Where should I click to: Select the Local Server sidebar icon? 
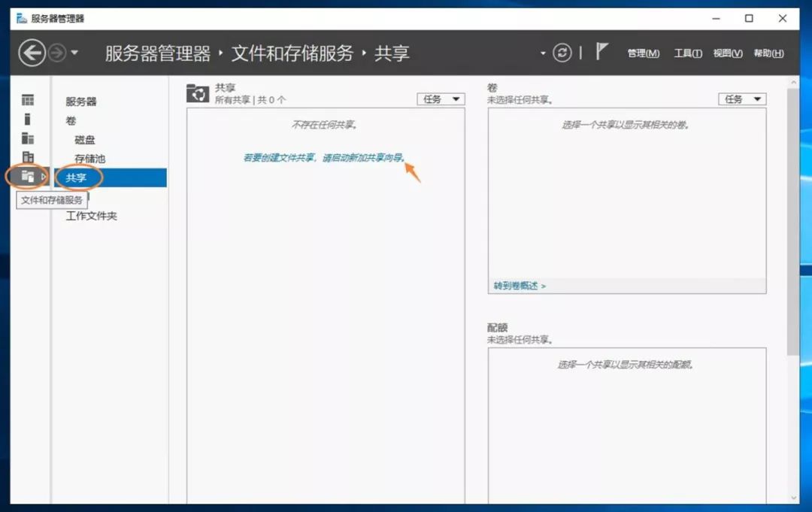click(x=28, y=119)
